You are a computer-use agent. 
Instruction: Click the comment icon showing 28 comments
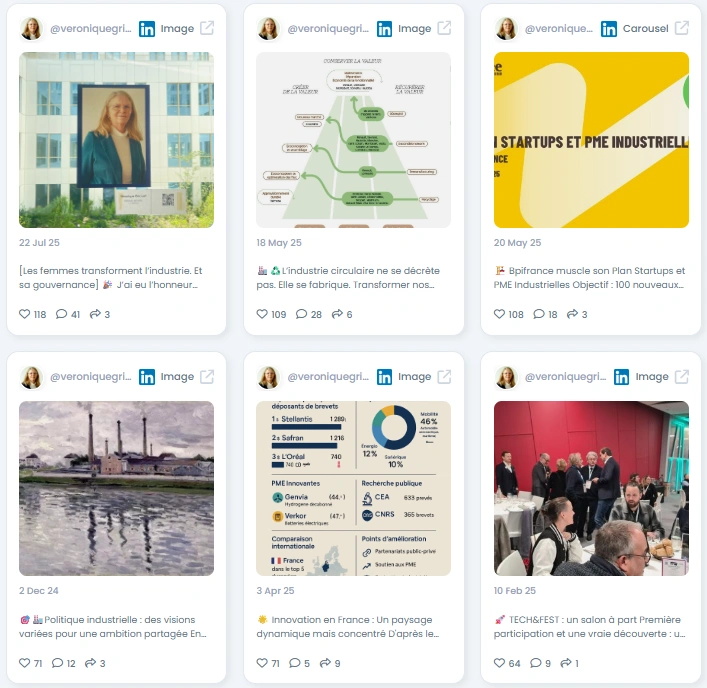pyautogui.click(x=301, y=314)
